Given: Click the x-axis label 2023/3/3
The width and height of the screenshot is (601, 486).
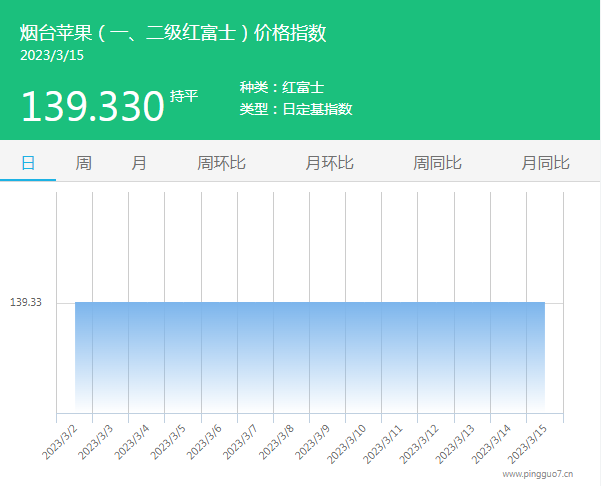Looking at the screenshot, I should click(x=96, y=442).
